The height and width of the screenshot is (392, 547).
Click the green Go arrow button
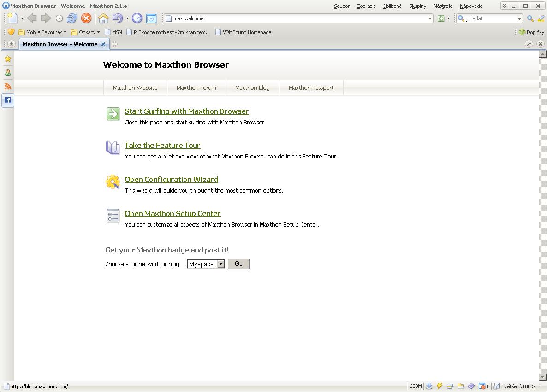[x=441, y=18]
